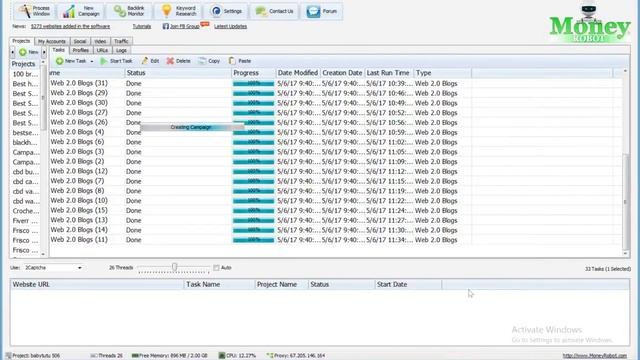Image resolution: width=640 pixels, height=360 pixels.
Task: Select the Web 2.0 Blogs (15) task
Action: click(79, 210)
